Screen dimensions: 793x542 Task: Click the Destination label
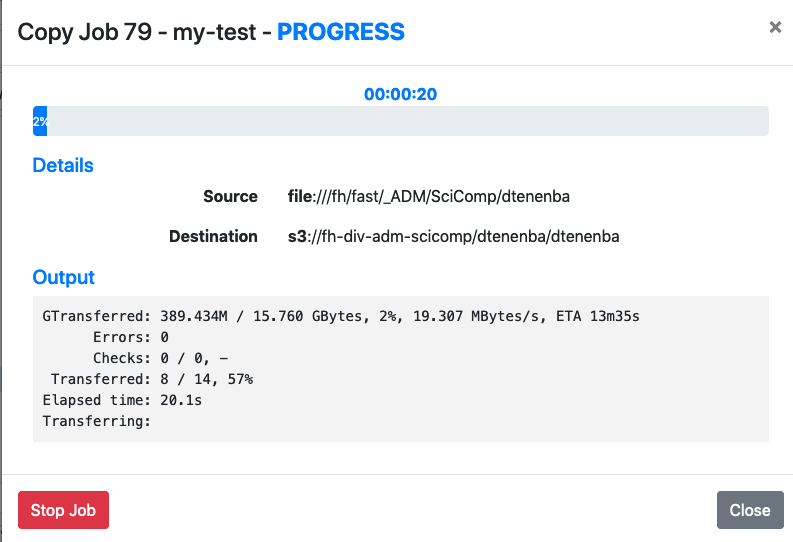point(213,236)
